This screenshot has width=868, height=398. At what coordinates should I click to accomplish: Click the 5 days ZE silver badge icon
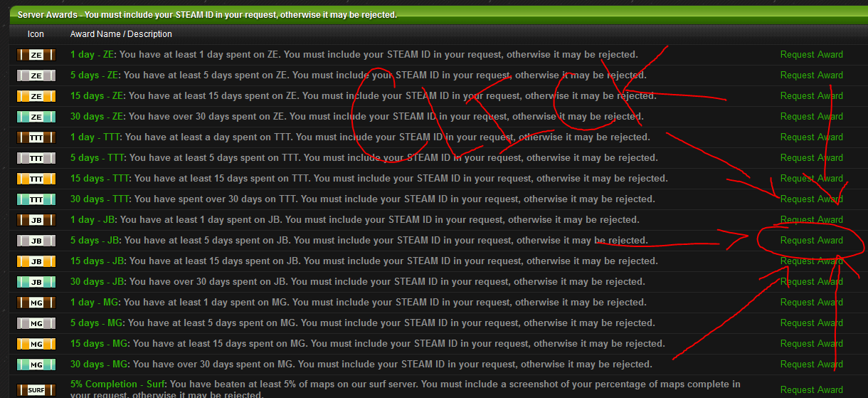(36, 75)
